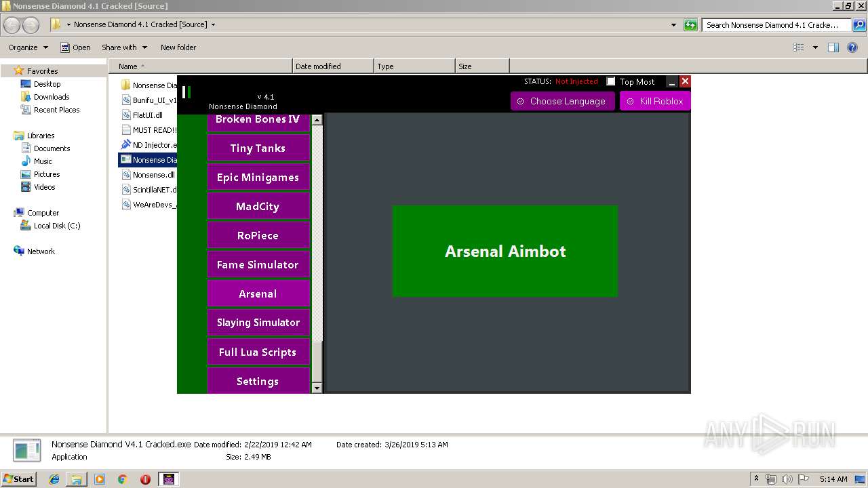Select the Broken Bones IV script button
The width and height of the screenshot is (868, 488).
click(x=258, y=121)
